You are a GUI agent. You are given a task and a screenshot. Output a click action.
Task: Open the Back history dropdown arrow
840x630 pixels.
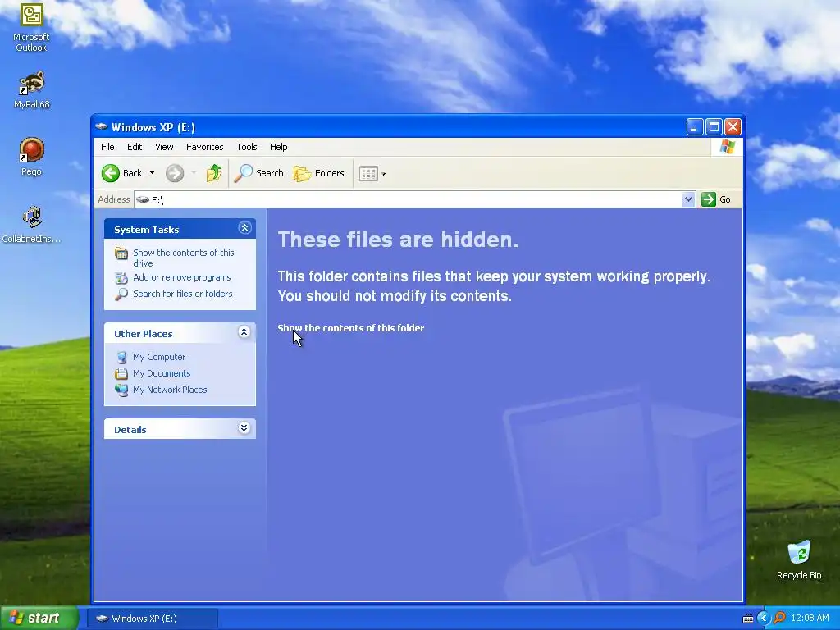click(x=152, y=173)
